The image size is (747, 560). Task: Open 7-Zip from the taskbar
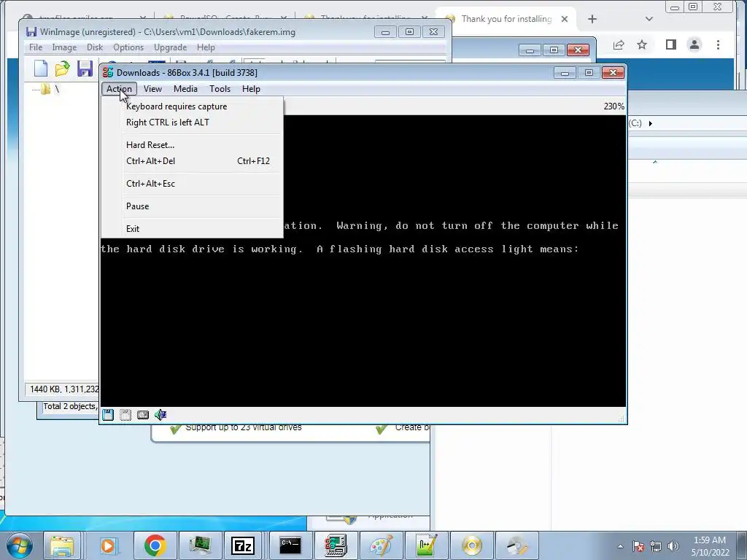(242, 545)
